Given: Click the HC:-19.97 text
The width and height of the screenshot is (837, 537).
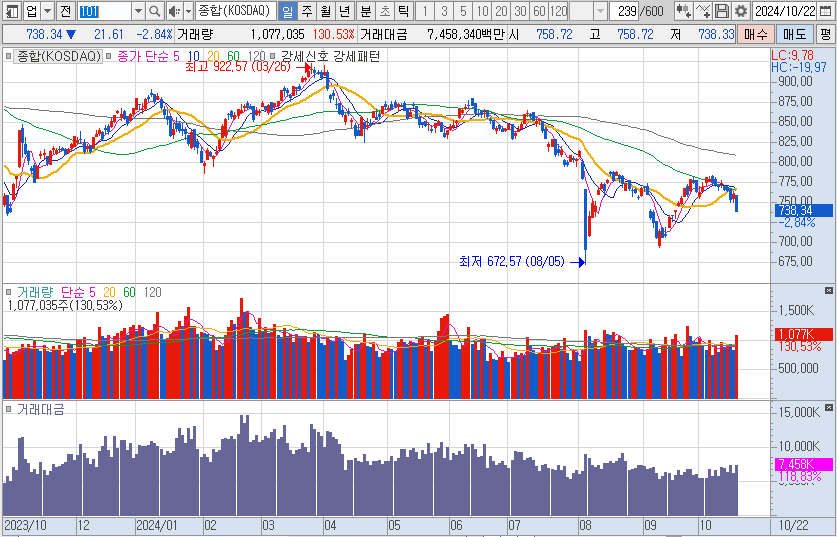Looking at the screenshot, I should (799, 67).
